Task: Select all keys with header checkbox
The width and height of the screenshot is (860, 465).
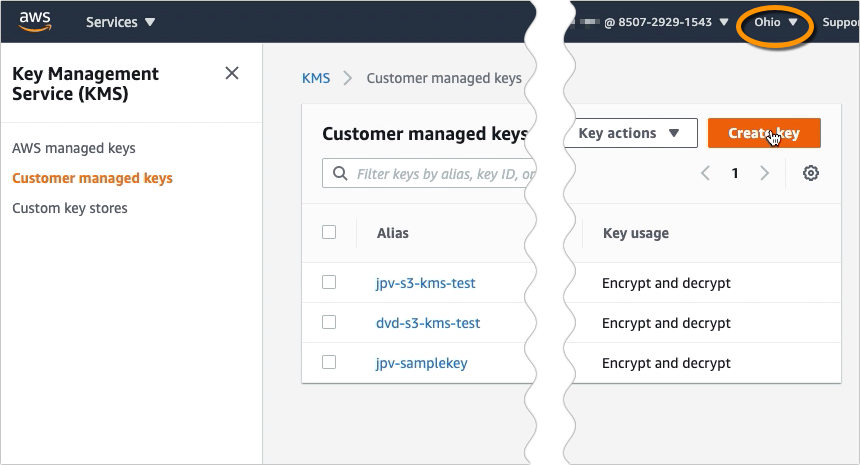Action: pyautogui.click(x=329, y=232)
